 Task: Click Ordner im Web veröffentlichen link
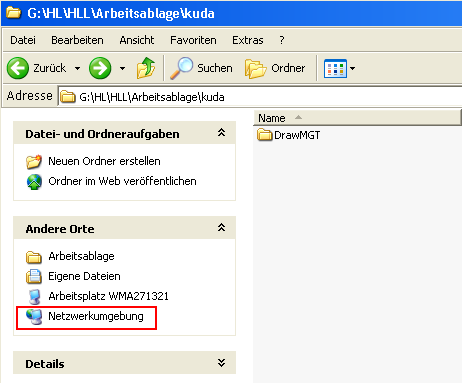[122, 181]
